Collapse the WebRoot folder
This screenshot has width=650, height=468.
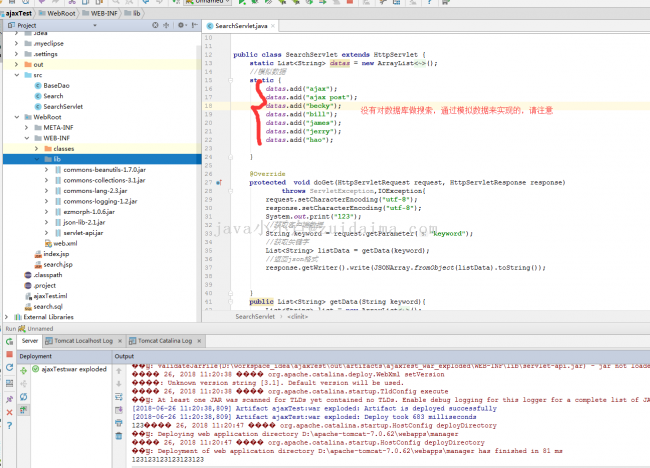pos(17,117)
